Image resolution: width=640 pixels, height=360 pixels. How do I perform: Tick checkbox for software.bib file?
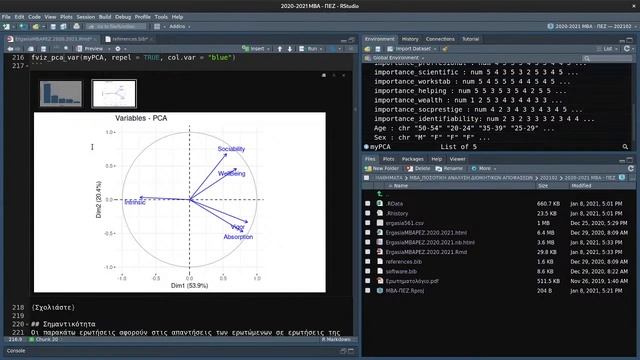[x=368, y=271]
